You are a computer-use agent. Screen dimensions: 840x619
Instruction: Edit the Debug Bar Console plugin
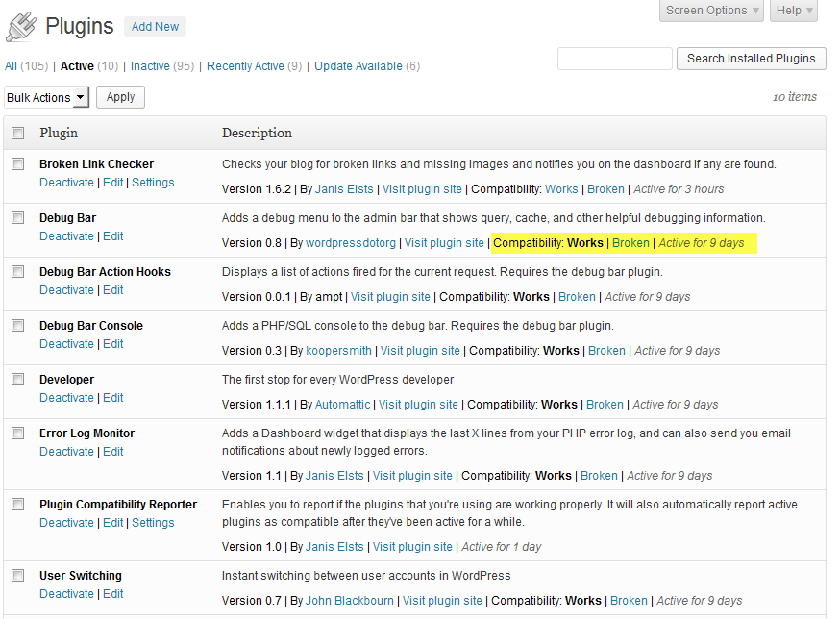113,343
